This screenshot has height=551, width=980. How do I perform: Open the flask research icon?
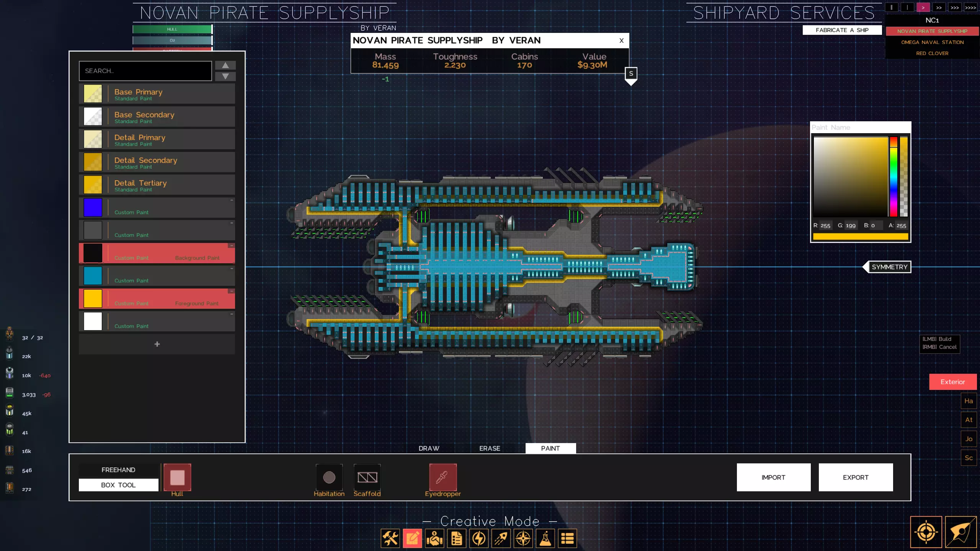click(545, 539)
